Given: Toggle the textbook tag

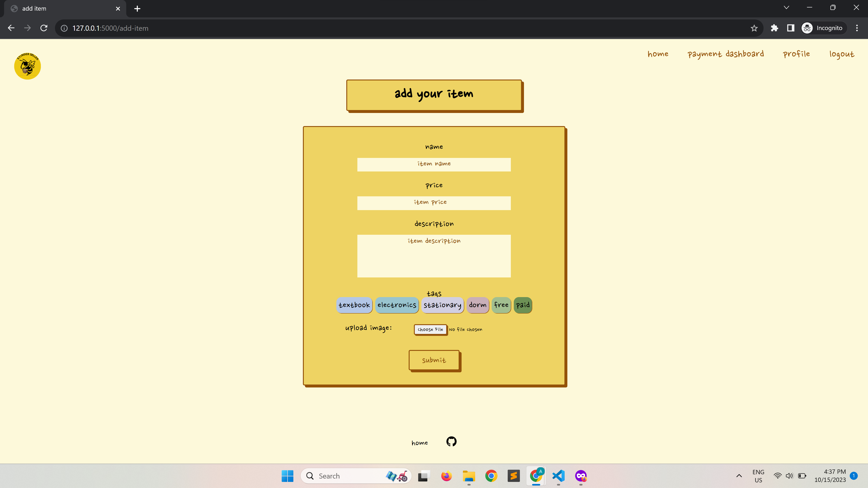Looking at the screenshot, I should click(x=354, y=305).
